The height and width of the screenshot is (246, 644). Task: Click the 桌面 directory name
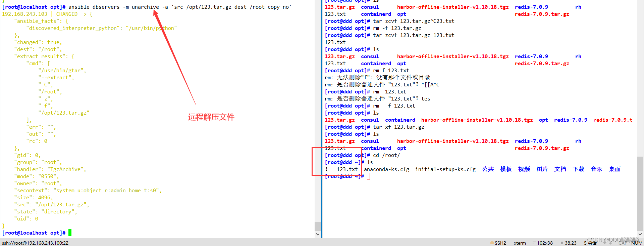pyautogui.click(x=614, y=169)
